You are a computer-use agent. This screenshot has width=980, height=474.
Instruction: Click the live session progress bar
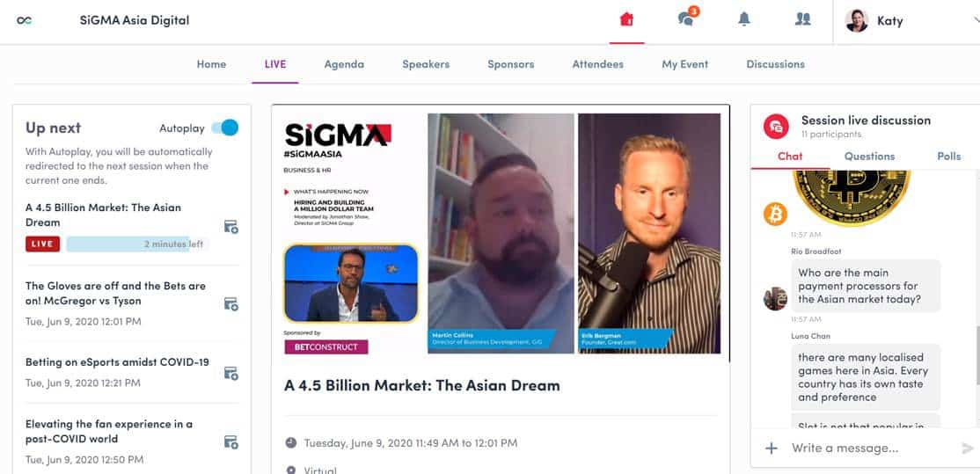[136, 244]
